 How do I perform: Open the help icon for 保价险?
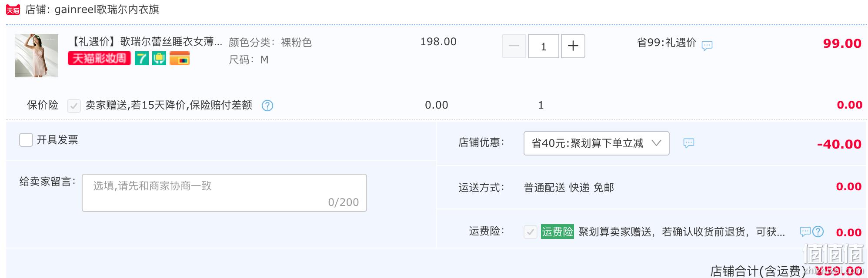point(267,106)
